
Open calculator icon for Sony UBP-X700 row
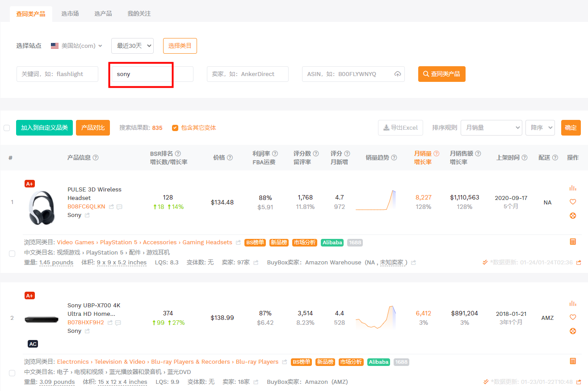pos(573,361)
